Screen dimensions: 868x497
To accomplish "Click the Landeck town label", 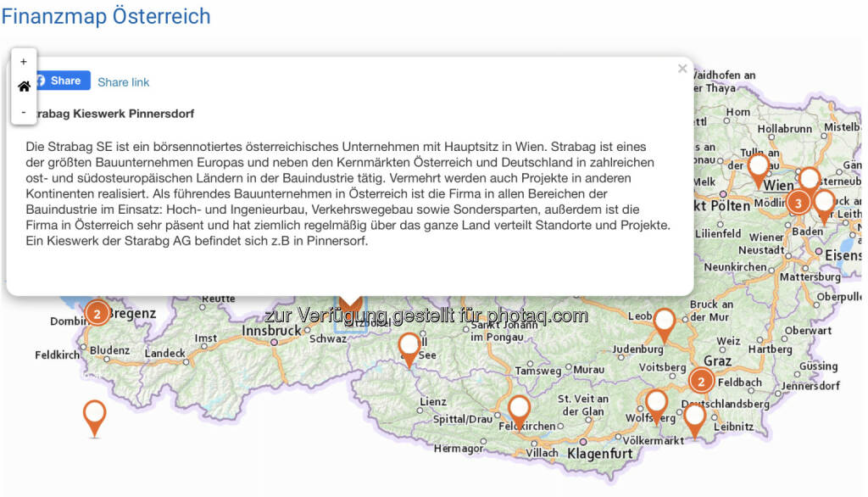I will 165,353.
